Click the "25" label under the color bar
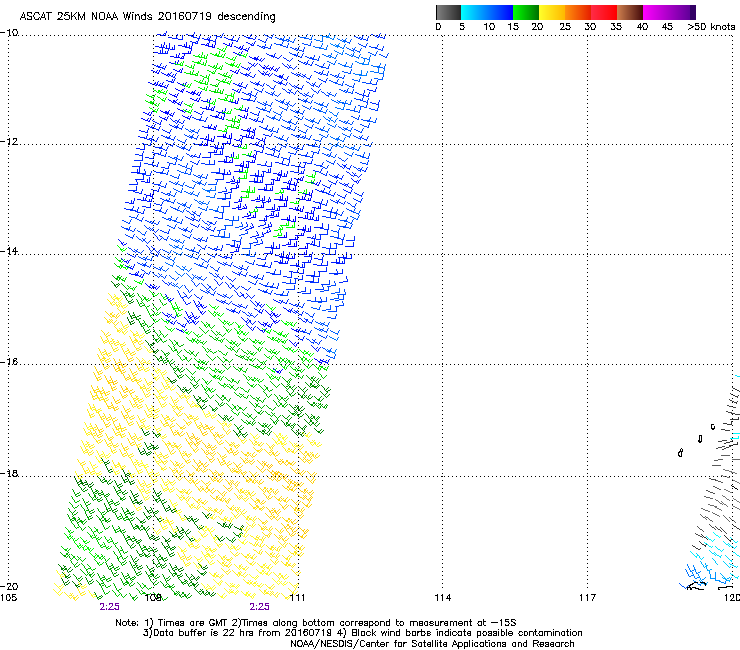The image size is (740, 650). coord(565,27)
